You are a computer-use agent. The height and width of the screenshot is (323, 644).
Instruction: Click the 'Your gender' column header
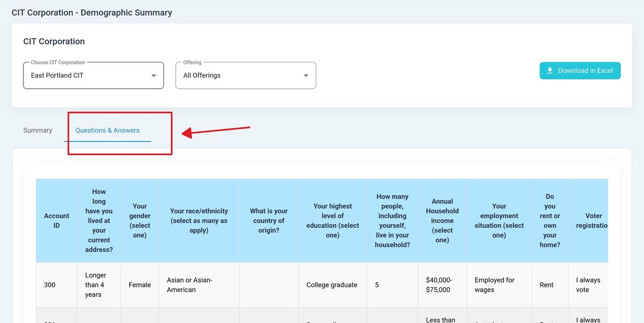click(140, 221)
